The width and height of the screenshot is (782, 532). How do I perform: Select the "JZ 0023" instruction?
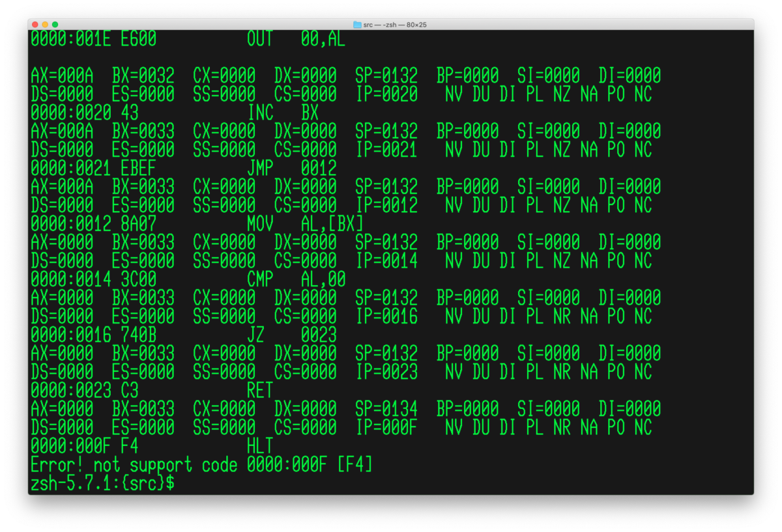click(x=292, y=335)
